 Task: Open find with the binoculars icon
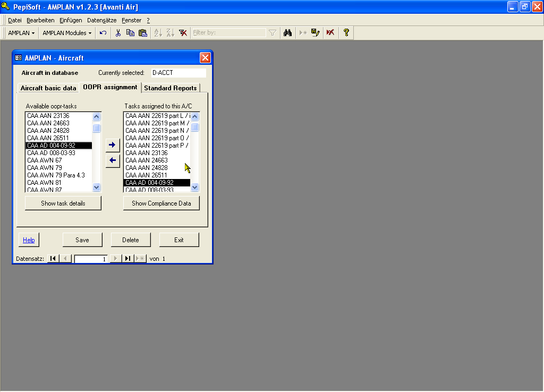287,33
